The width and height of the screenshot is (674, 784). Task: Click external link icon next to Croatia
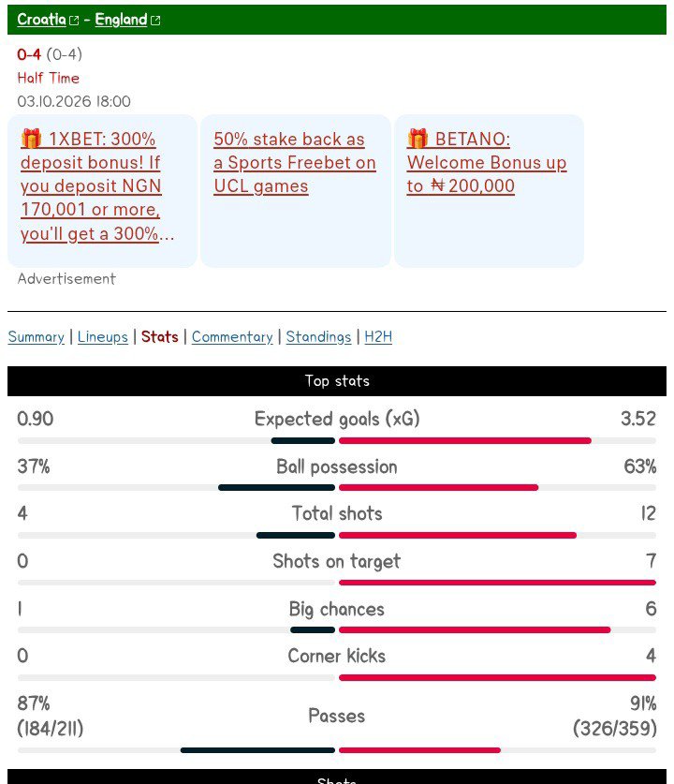(74, 21)
